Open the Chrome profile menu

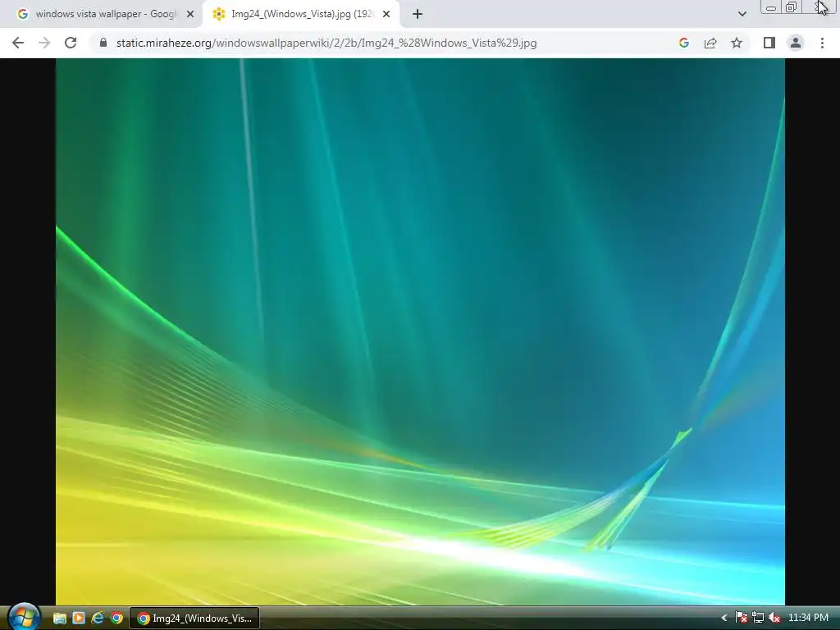tap(796, 43)
